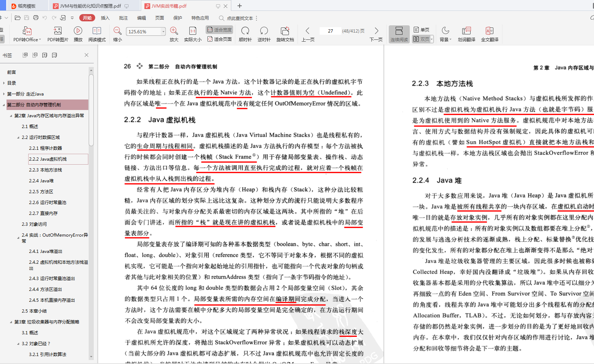Rotate page 逆时针 counterclockwise
Image resolution: width=594 pixels, height=364 pixels.
[x=264, y=34]
